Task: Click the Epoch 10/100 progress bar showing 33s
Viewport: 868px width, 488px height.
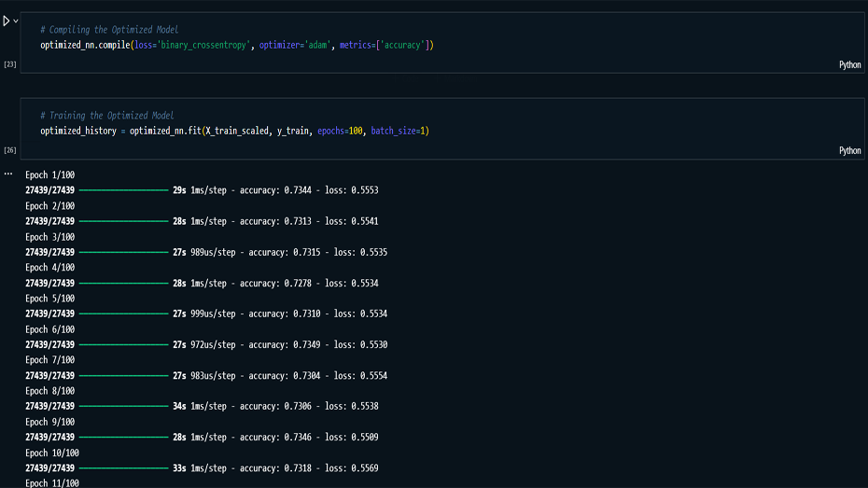Action: [x=123, y=467]
